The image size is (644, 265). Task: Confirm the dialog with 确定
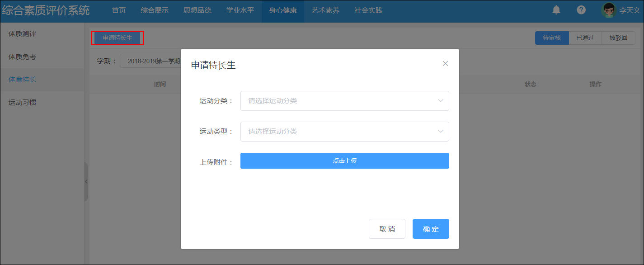coord(431,229)
